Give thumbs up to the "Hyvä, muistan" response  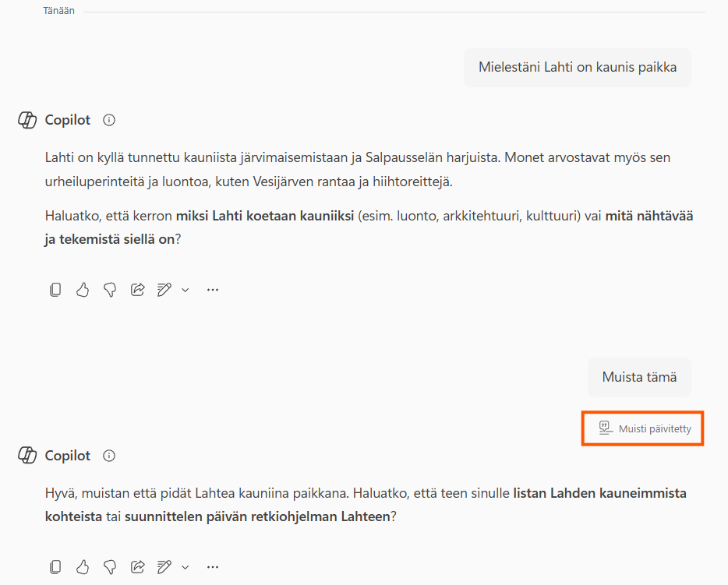(x=83, y=566)
